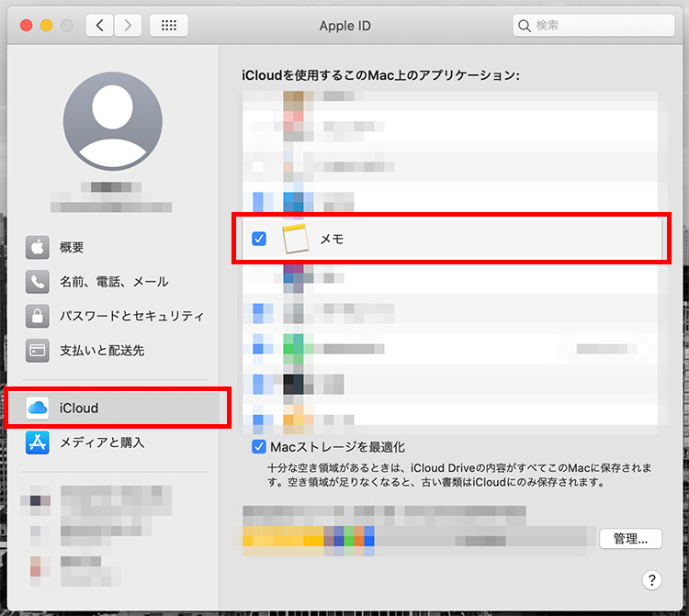Open the 名前、電話、メール section
Screen dimensions: 689x616
pos(114,282)
